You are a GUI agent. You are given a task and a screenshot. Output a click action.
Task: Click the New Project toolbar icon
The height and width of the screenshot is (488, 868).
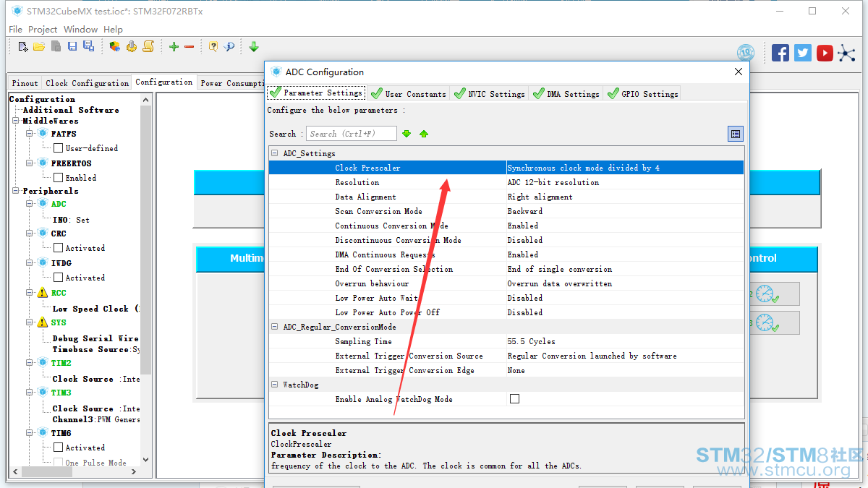click(23, 46)
